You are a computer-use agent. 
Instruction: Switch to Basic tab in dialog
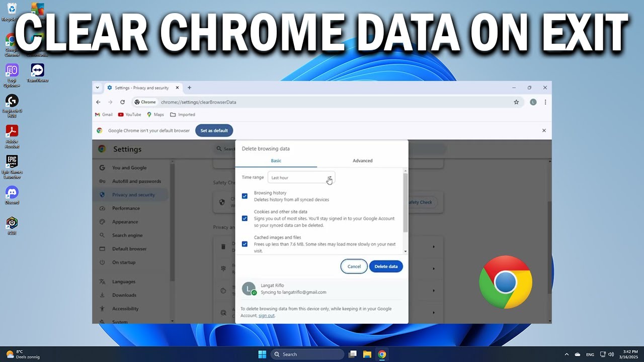(276, 161)
